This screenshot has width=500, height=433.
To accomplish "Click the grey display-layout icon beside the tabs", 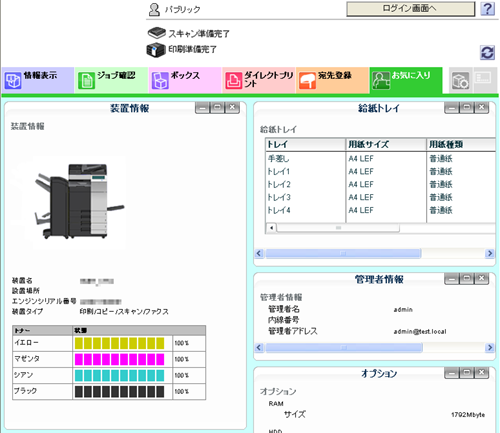I will coord(483,80).
